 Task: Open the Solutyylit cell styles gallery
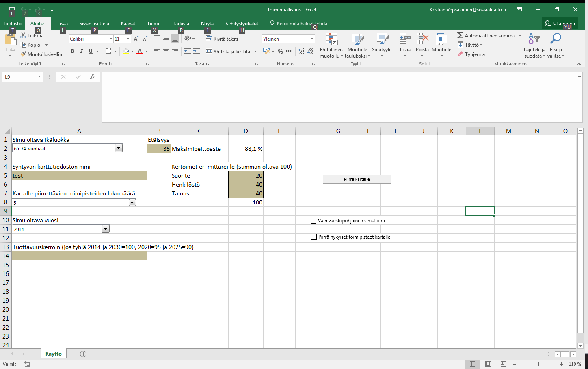pos(382,46)
